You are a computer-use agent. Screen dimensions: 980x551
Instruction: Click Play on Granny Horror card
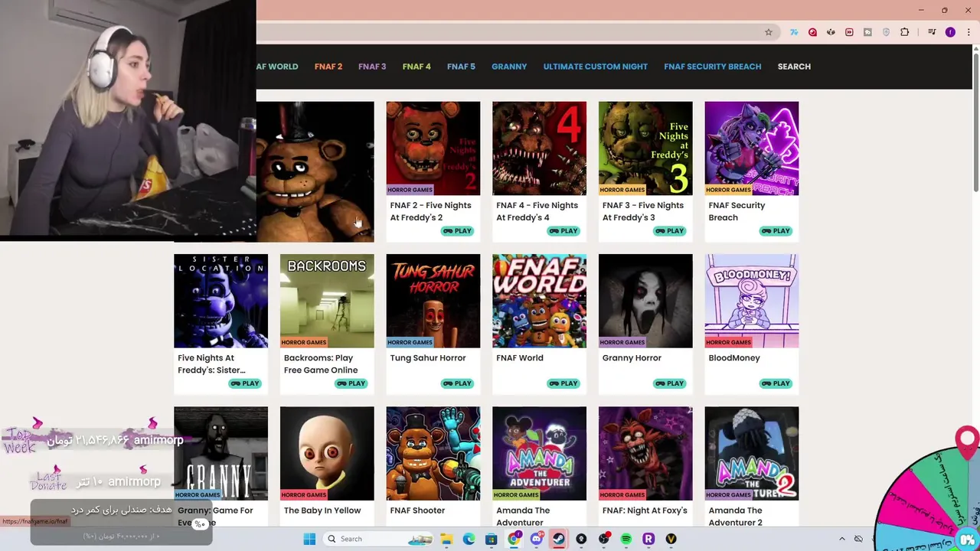670,383
